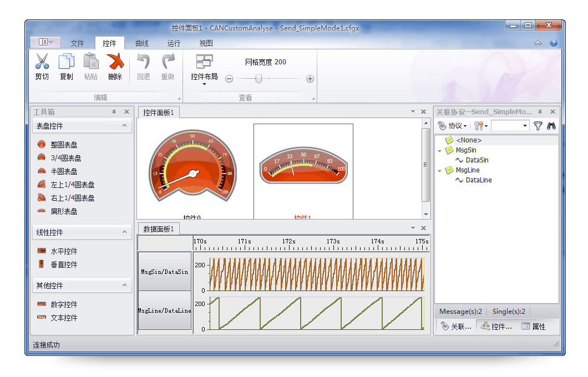
Task: Click the plus button to increase grid width
Action: [x=310, y=79]
